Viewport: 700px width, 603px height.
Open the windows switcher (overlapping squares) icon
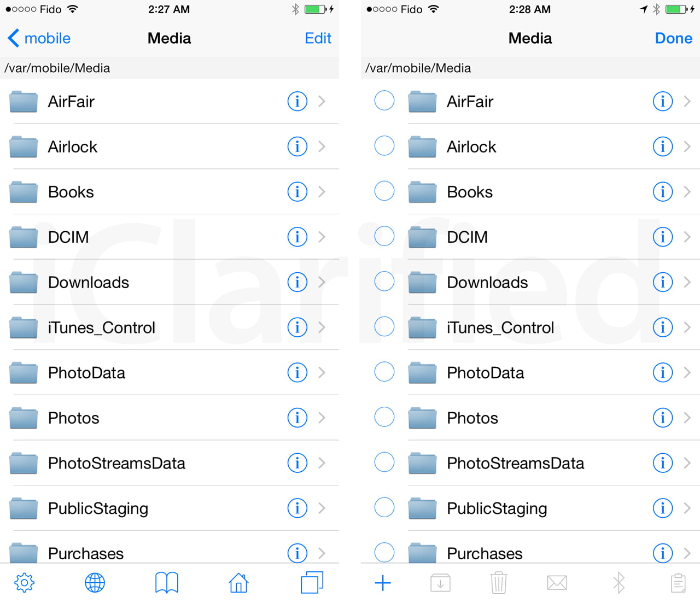pyautogui.click(x=312, y=582)
